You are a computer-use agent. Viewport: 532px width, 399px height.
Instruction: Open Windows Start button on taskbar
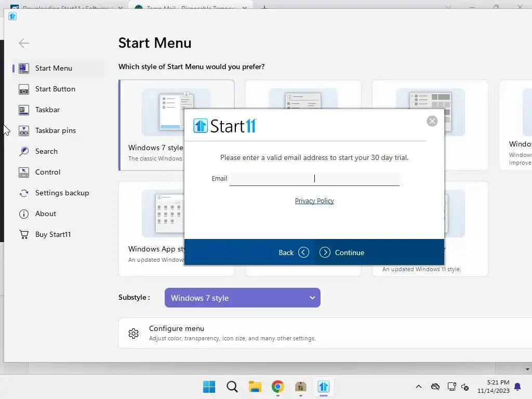tap(209, 387)
